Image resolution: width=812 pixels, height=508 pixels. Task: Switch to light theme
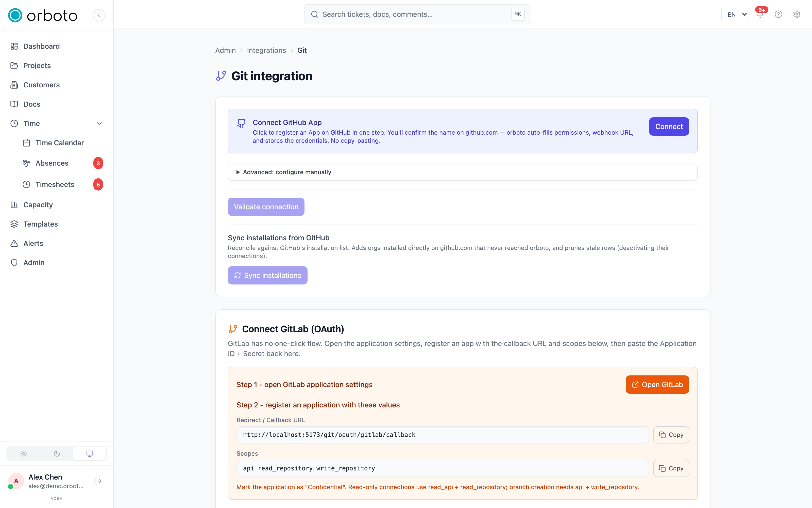pyautogui.click(x=24, y=454)
